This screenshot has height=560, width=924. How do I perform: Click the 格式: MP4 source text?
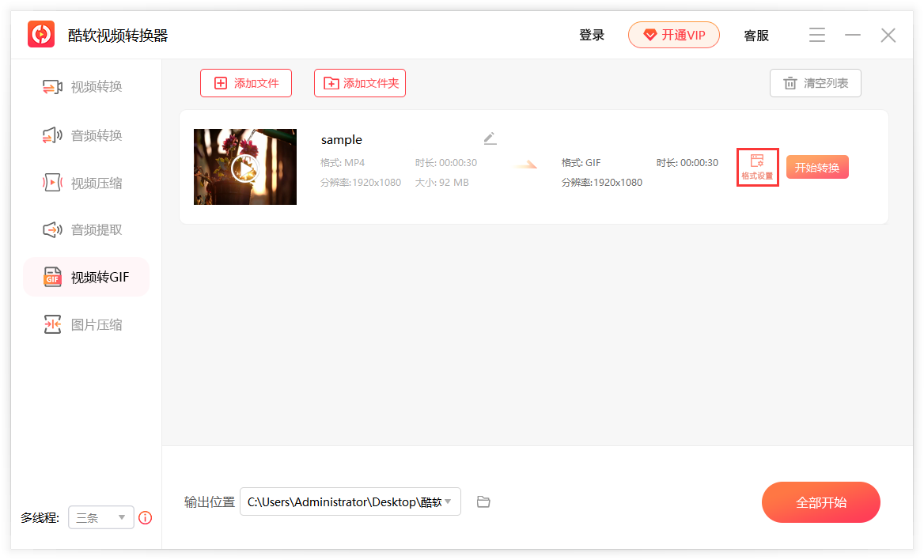click(x=343, y=163)
